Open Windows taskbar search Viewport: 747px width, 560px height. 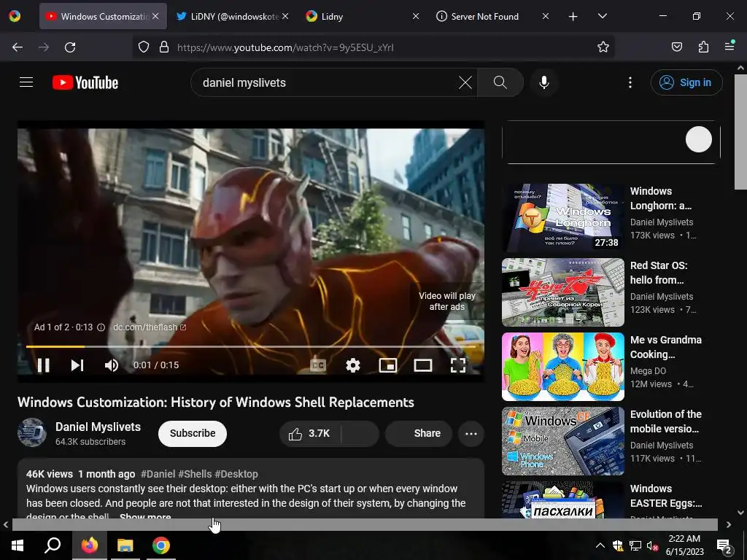[53, 545]
